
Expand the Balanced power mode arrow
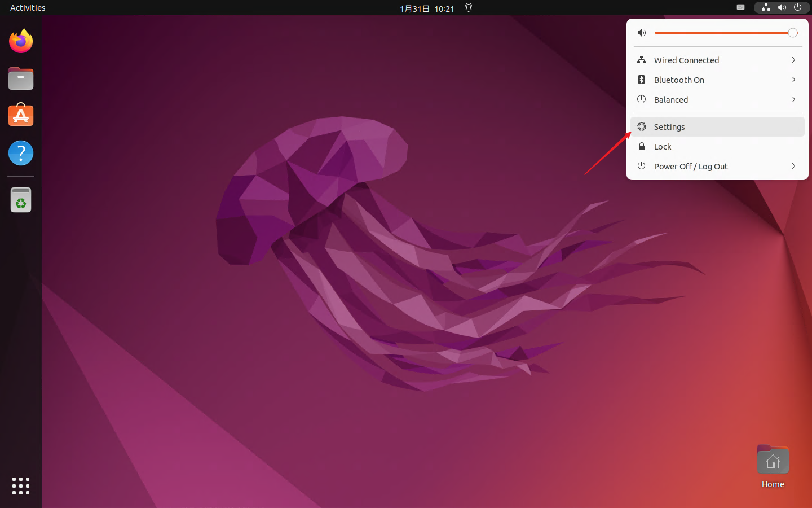click(793, 99)
